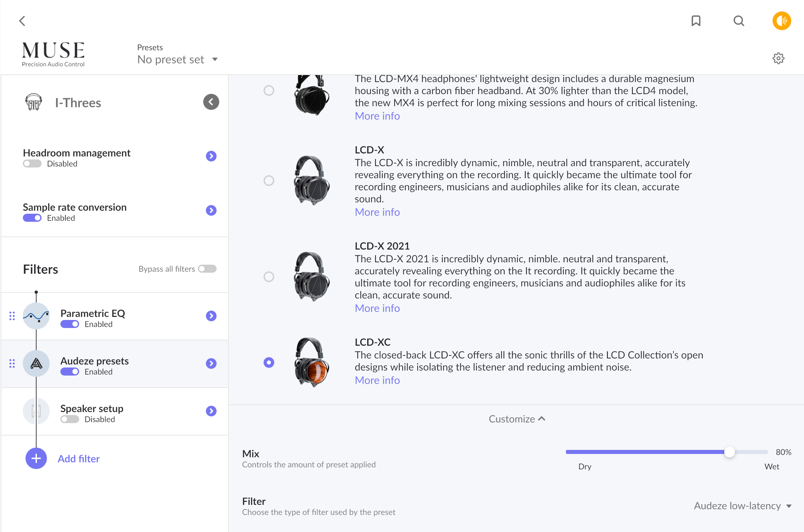This screenshot has height=532, width=804.
Task: Click the LCD-X 2021 headphone thumbnail
Action: 311,276
